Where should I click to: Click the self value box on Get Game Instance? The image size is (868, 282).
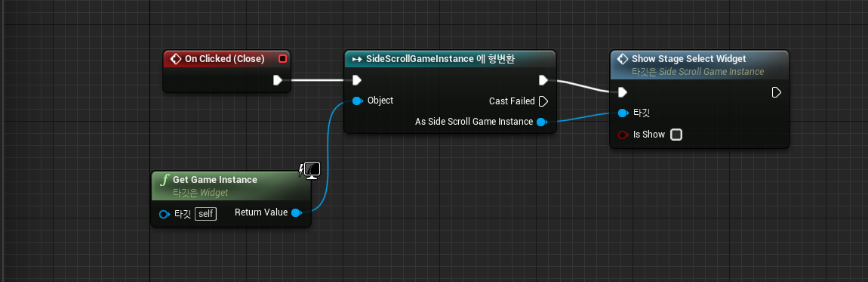205,214
